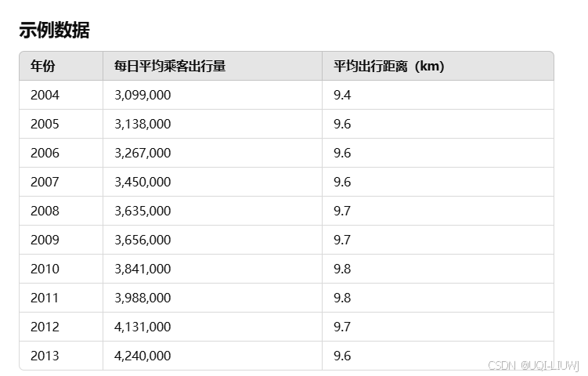Select the 年份 column header

coord(43,67)
